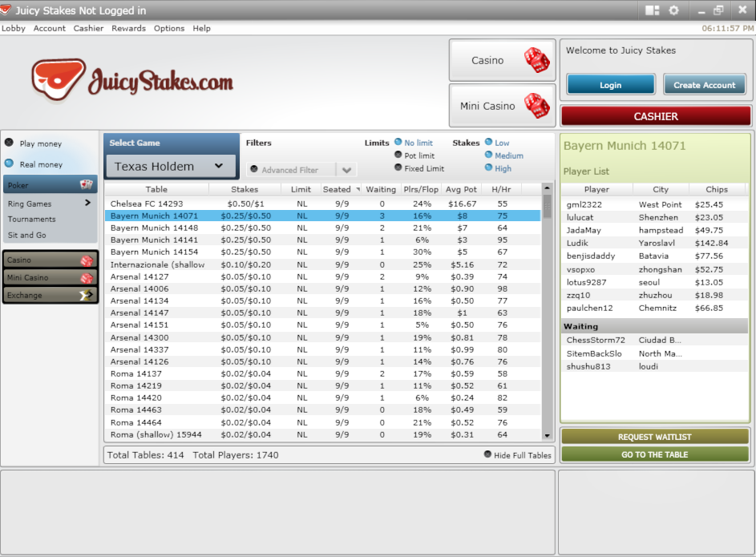This screenshot has width=756, height=557.
Task: Select the Bayern Munich 14154 table row
Action: (322, 252)
